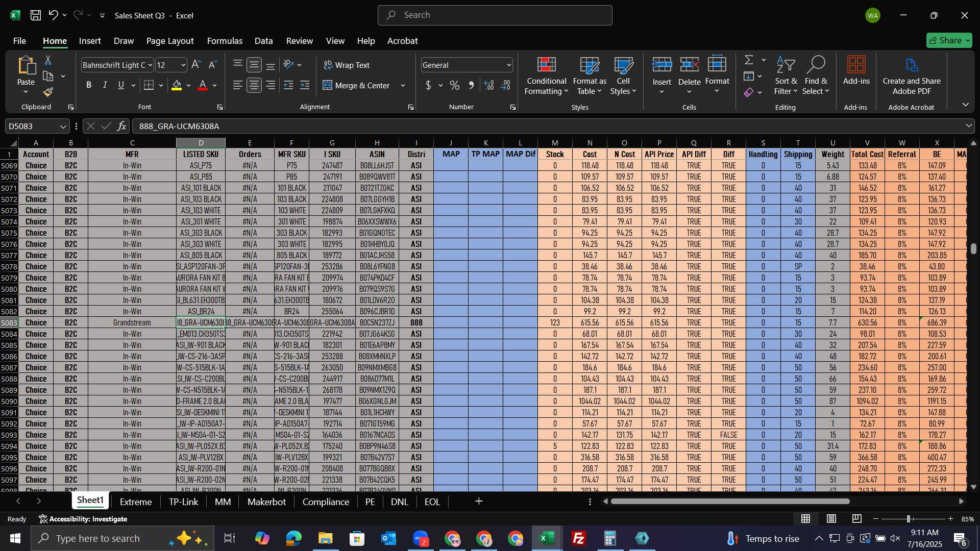Toggle center horizontal alignment

click(x=254, y=85)
